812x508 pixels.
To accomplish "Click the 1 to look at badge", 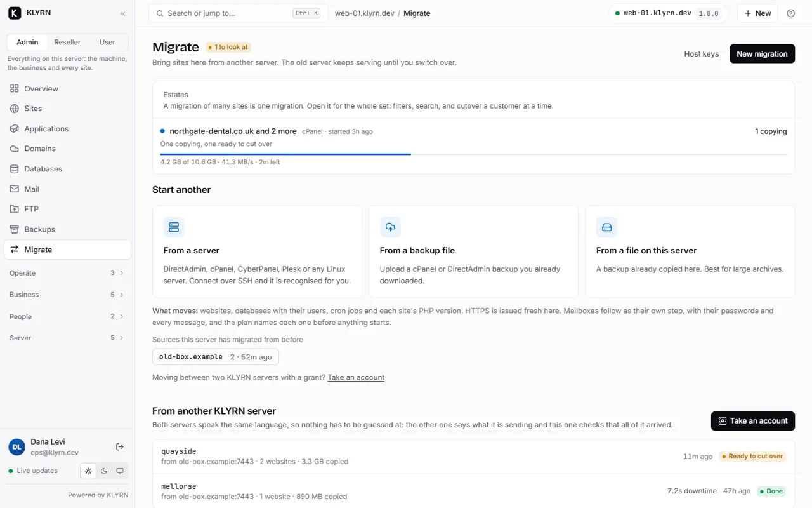I will (228, 47).
